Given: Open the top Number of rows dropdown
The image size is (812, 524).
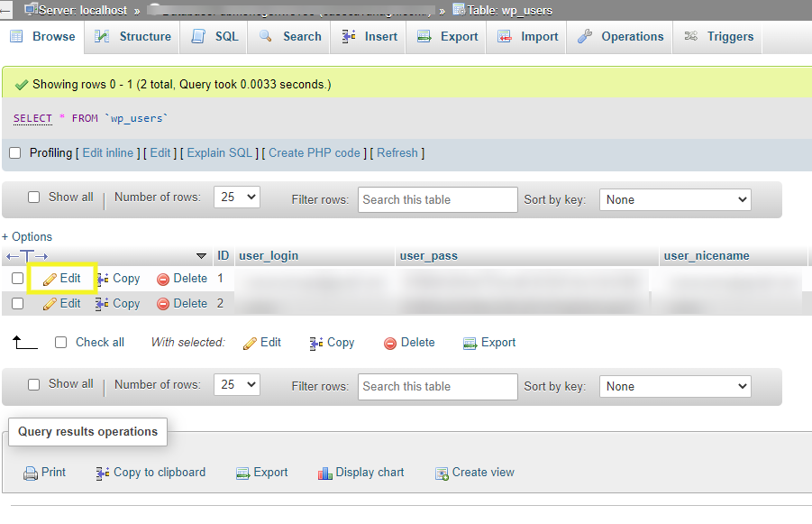Looking at the screenshot, I should tap(237, 197).
